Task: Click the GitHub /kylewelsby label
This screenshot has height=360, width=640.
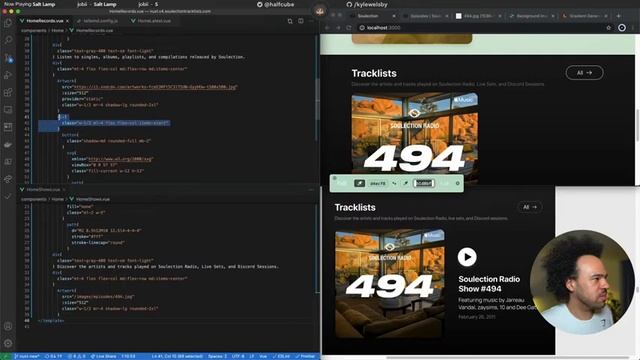Action: (367, 4)
